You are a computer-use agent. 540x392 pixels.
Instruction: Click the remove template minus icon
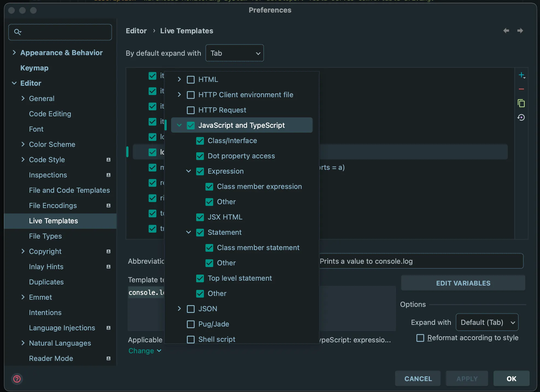pos(521,89)
